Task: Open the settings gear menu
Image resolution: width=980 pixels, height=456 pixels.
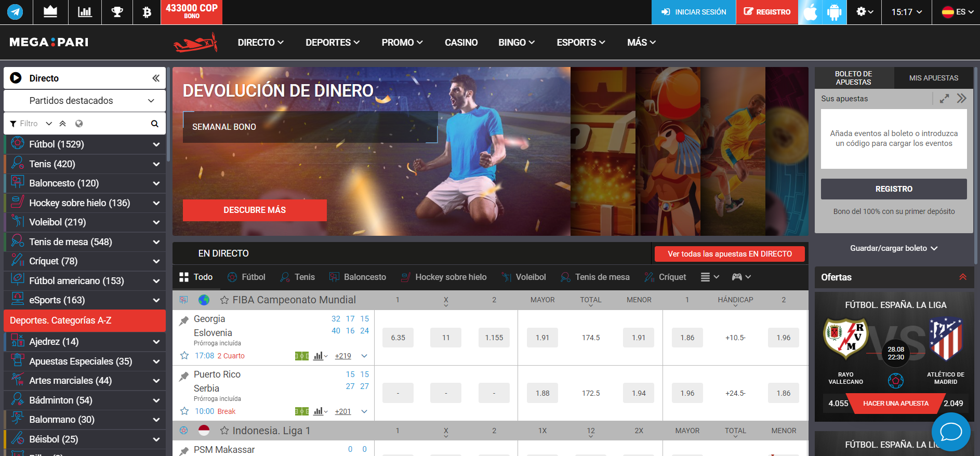Action: click(x=865, y=11)
